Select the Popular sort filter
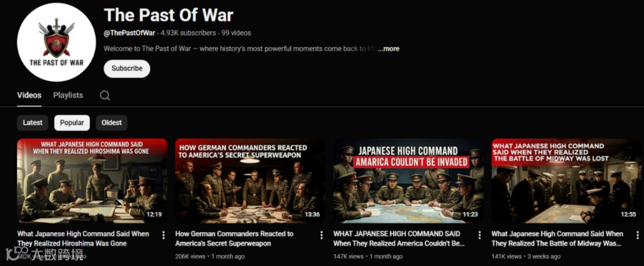Viewport: 644px width, 266px height. tap(72, 123)
